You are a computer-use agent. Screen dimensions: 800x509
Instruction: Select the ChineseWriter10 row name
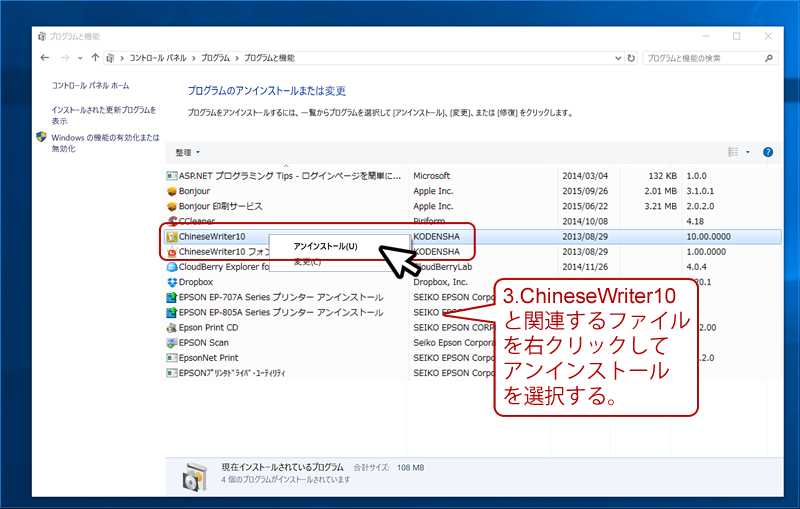coord(212,237)
